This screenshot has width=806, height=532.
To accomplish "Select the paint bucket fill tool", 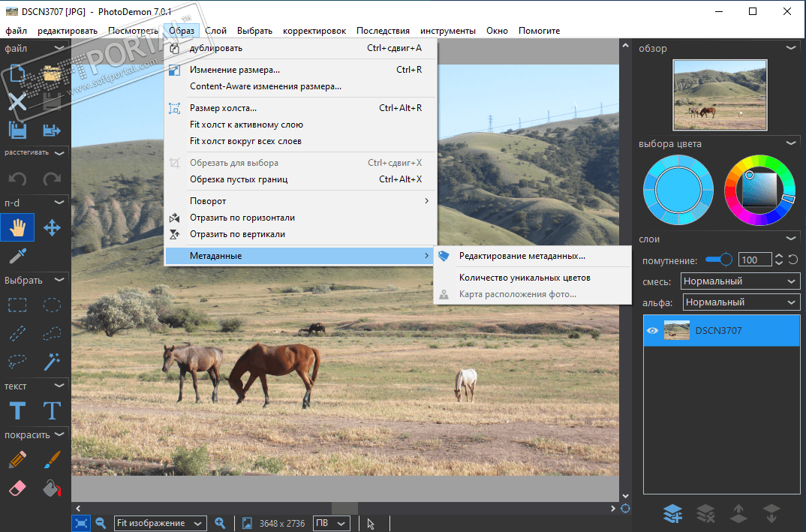I will point(51,488).
